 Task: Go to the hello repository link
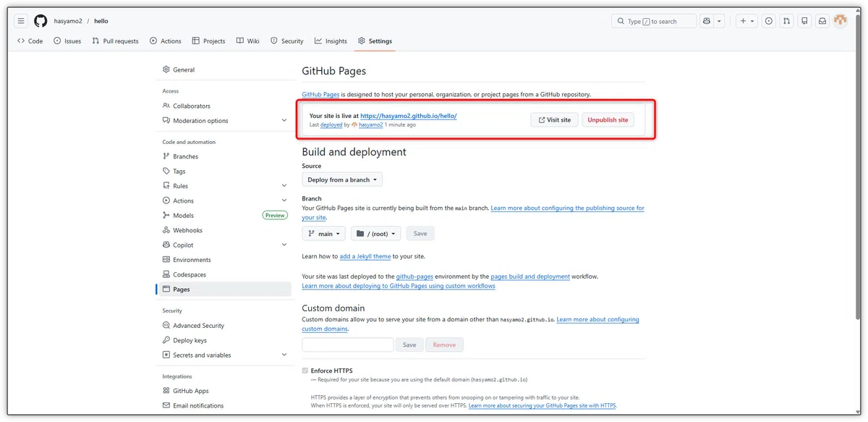(x=101, y=21)
